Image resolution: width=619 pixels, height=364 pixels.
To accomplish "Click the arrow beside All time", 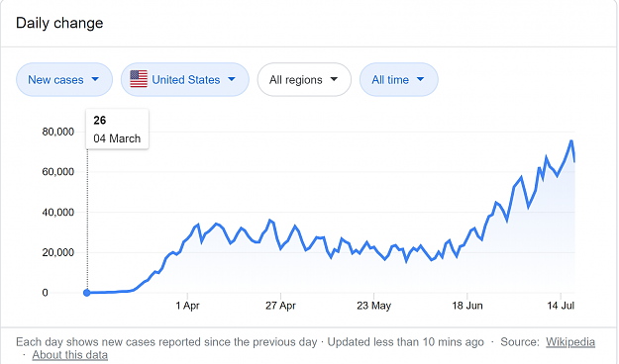I will pyautogui.click(x=421, y=79).
